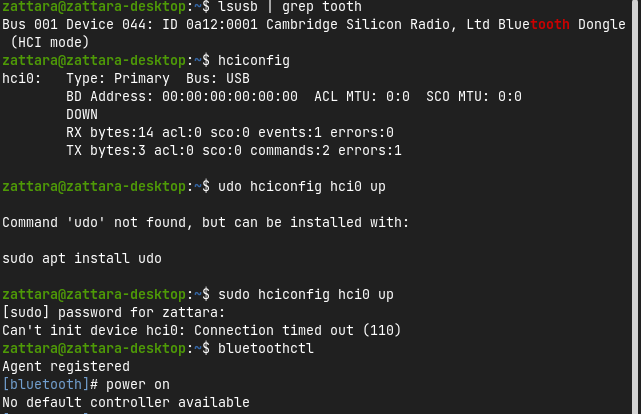
Task: Click the 'sudo hciconfig hci0 up' command
Action: 305,295
